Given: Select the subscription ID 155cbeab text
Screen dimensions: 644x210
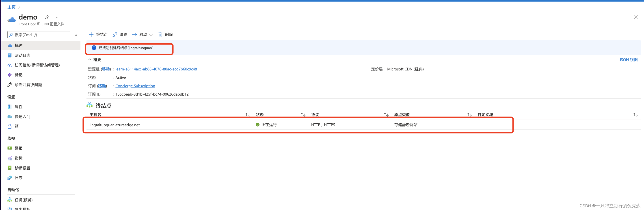Looking at the screenshot, I should (152, 94).
